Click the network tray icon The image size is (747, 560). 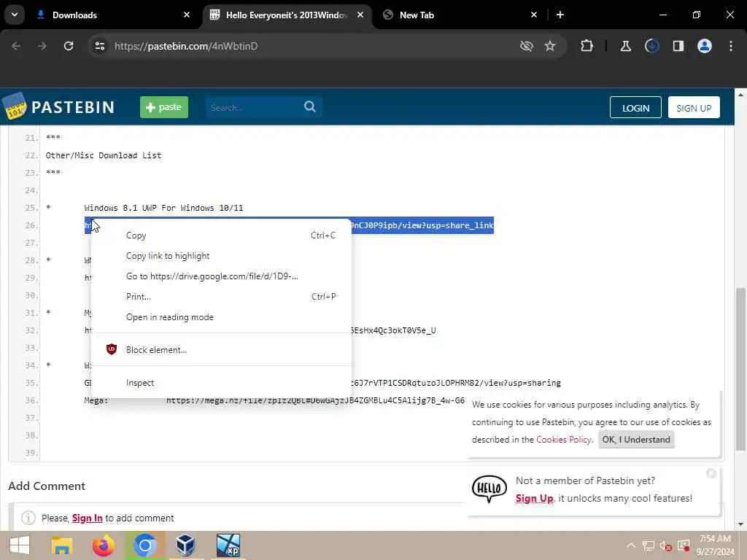(x=648, y=545)
